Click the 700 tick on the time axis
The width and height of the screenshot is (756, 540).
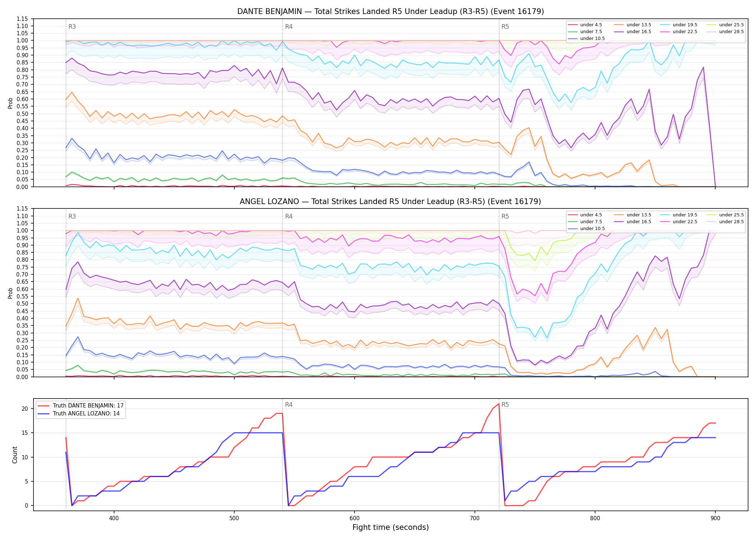[x=475, y=518]
